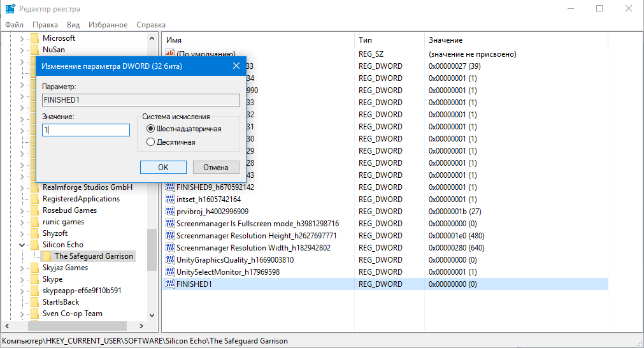Click the REG_SZ type cell
The image size is (644, 348).
371,54
